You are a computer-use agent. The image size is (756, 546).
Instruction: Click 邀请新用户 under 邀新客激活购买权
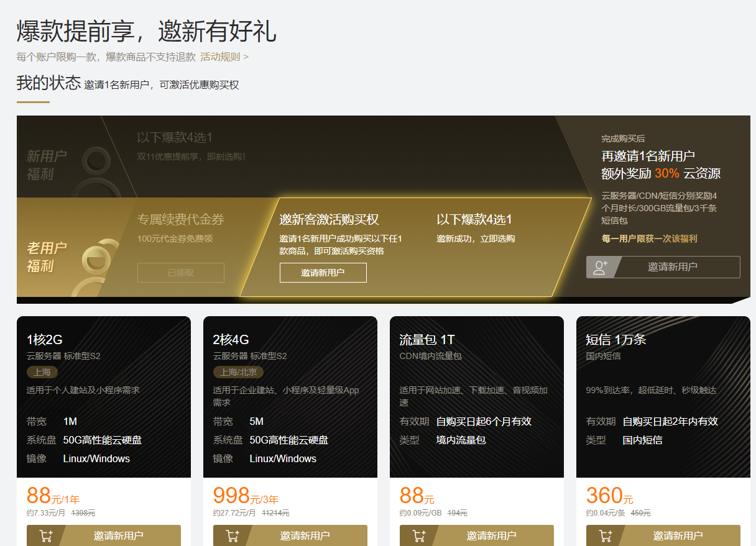[323, 272]
